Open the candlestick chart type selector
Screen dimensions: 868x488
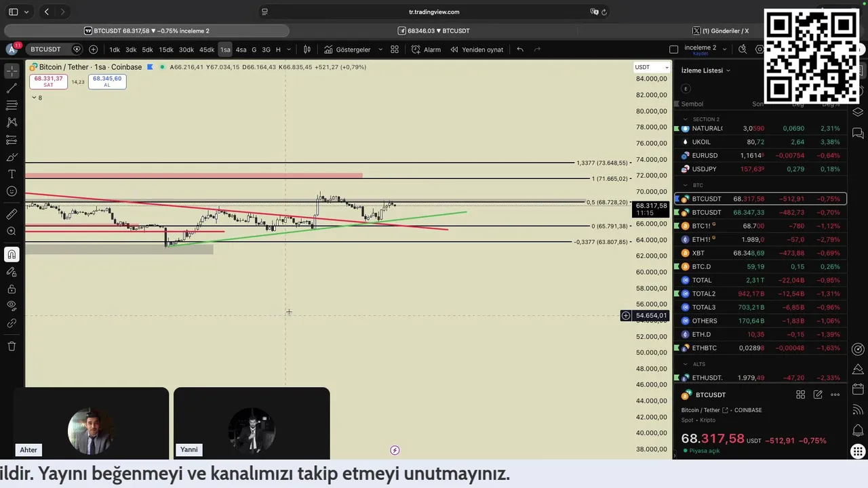pos(307,49)
